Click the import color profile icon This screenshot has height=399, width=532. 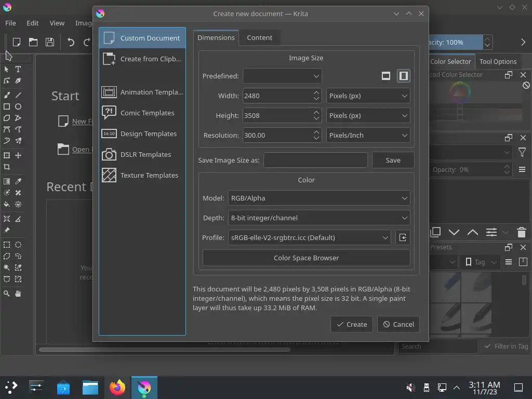click(x=403, y=237)
